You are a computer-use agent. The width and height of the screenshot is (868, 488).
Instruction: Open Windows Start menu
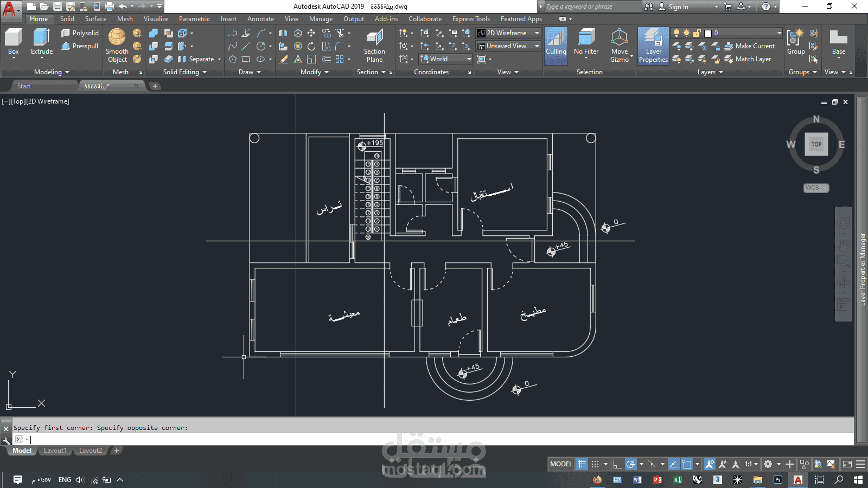858,480
